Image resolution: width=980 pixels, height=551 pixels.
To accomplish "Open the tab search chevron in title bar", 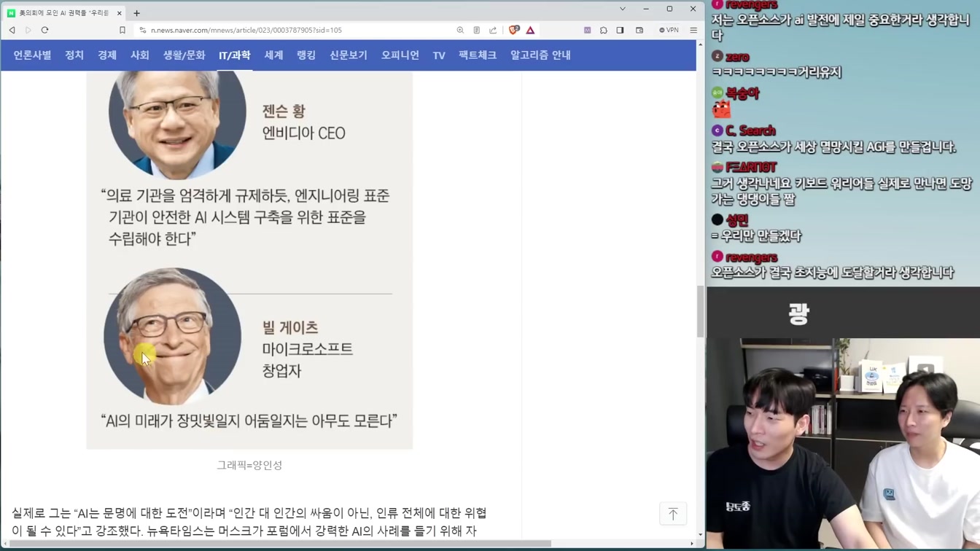I will [622, 9].
